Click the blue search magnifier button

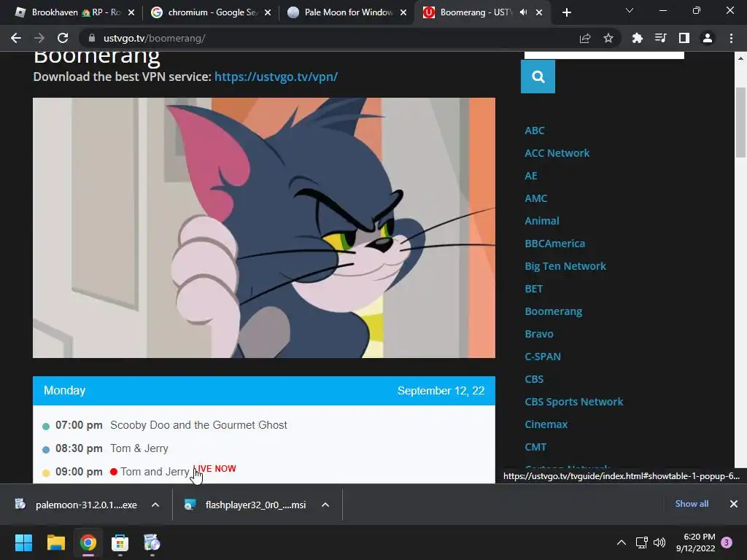tap(538, 77)
